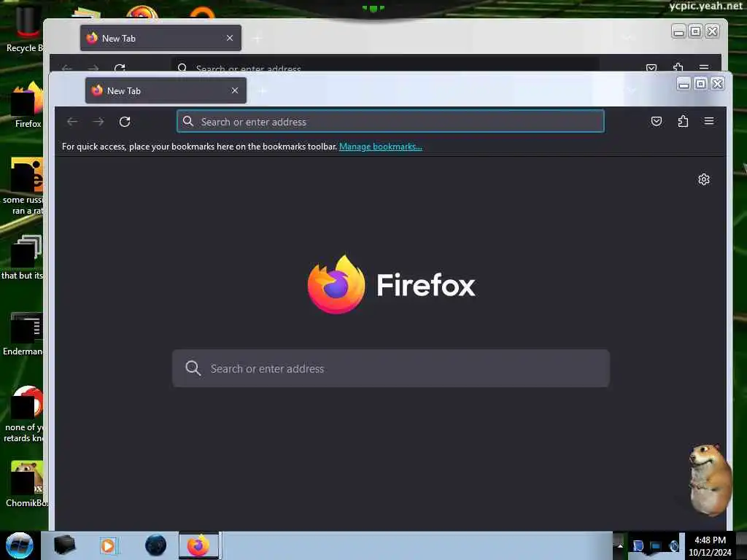The height and width of the screenshot is (560, 747).
Task: Focus address bar in back Firefox window
Action: point(385,65)
